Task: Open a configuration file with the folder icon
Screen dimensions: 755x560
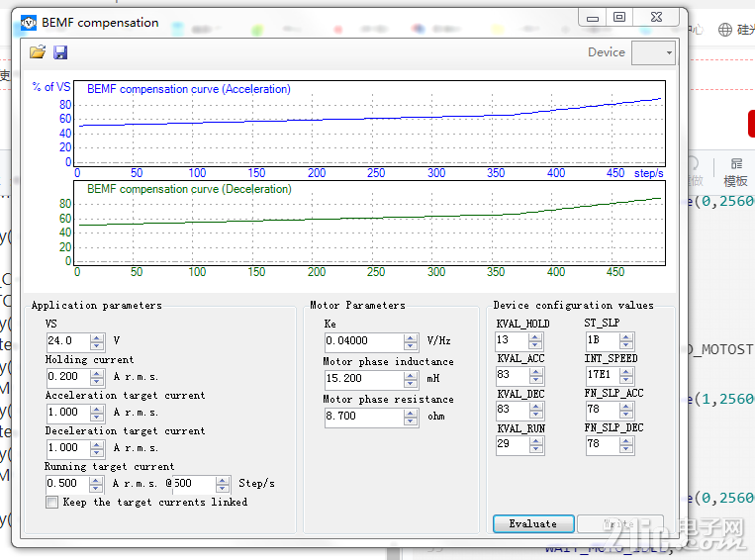Action: click(38, 52)
